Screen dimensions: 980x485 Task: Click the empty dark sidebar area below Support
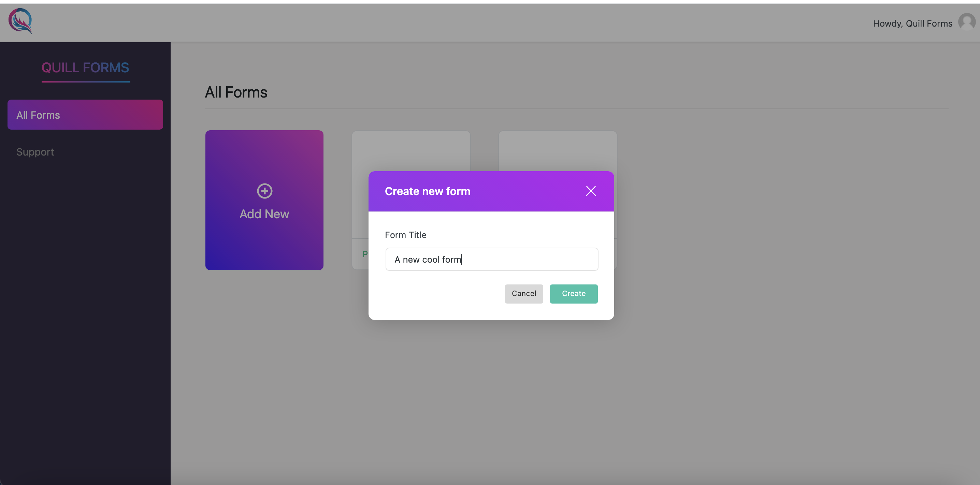[x=85, y=304]
